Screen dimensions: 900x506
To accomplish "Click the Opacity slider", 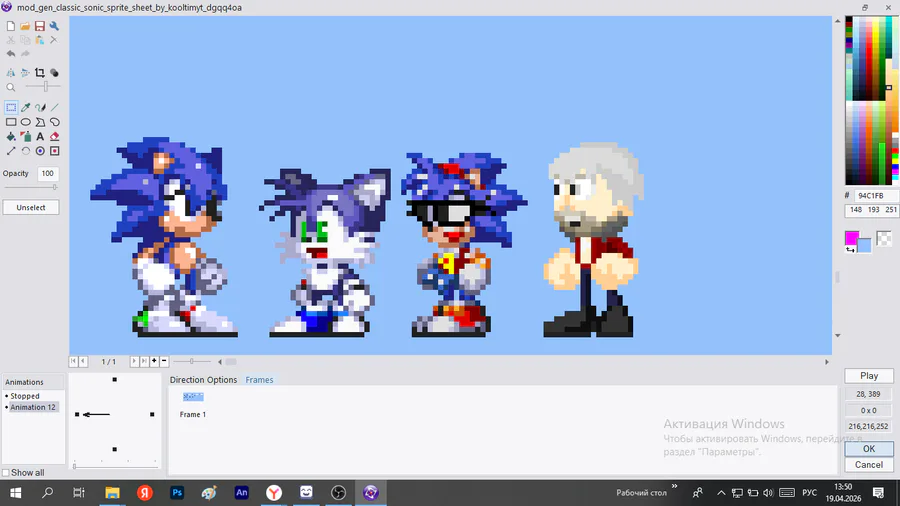I will coord(31,187).
